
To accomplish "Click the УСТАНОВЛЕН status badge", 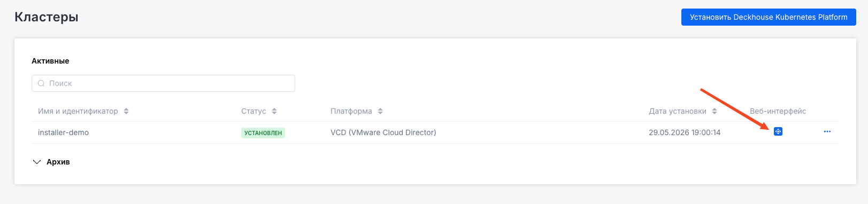I will pos(263,133).
